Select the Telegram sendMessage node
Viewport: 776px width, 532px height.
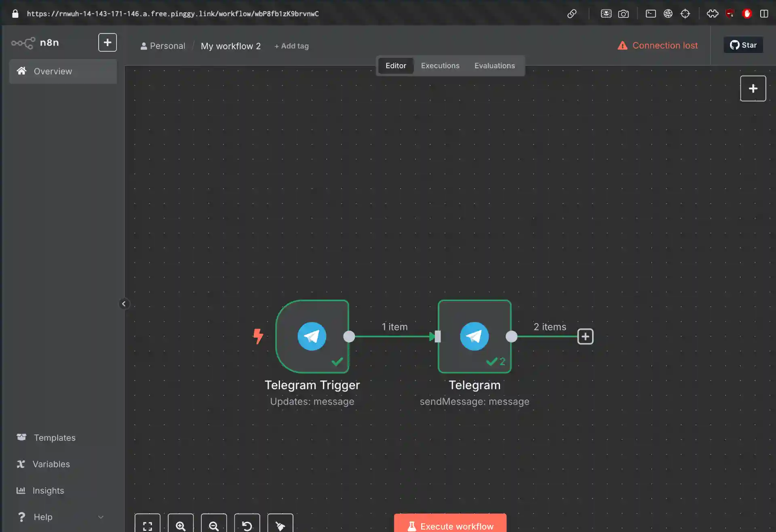point(474,336)
